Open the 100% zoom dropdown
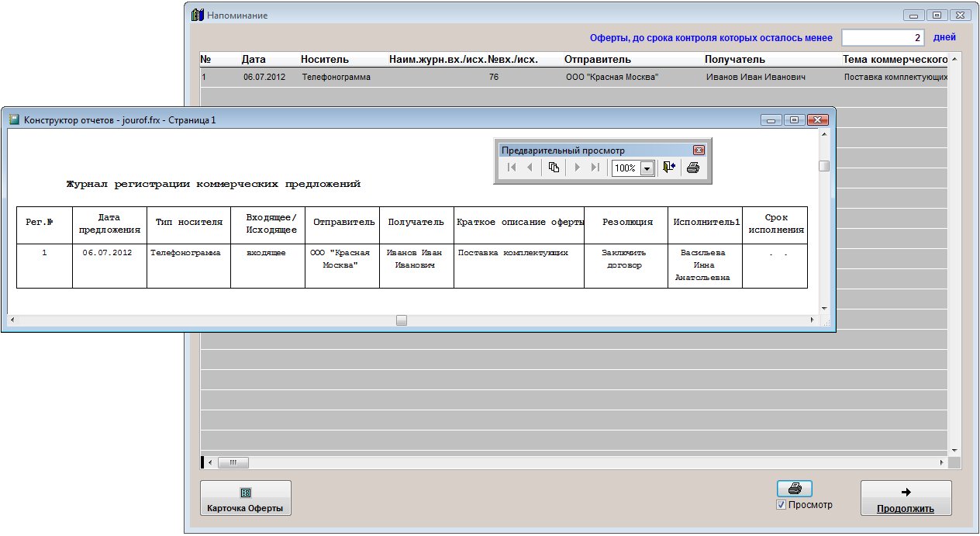This screenshot has height=536, width=980. (x=647, y=168)
